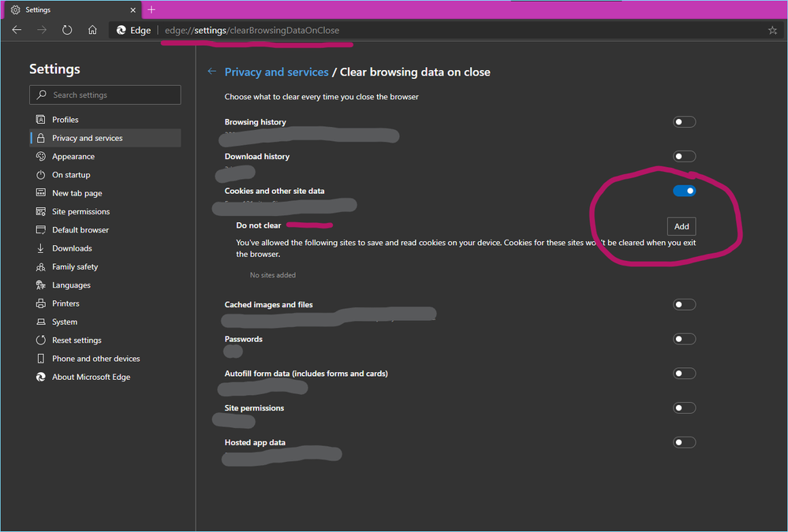Enable Browsing history clearing toggle

[x=684, y=122]
